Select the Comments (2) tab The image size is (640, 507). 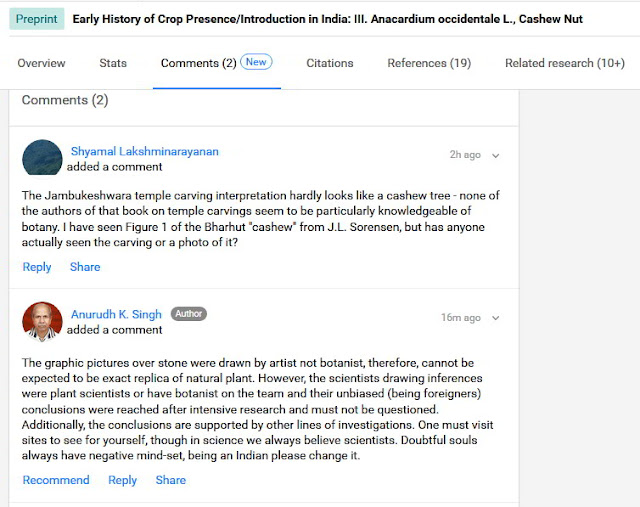pos(198,63)
